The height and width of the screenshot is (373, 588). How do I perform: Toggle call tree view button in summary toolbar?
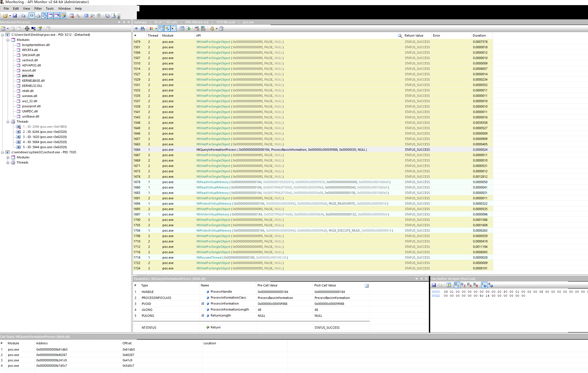161,28
